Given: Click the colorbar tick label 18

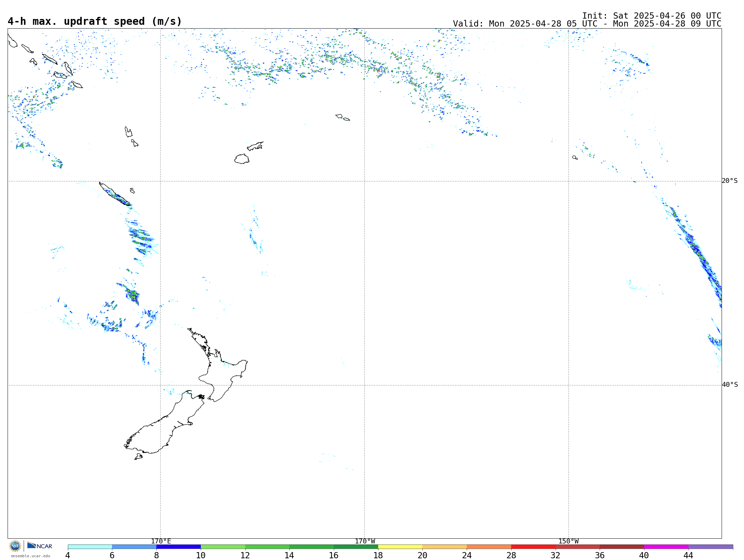Looking at the screenshot, I should tap(378, 555).
